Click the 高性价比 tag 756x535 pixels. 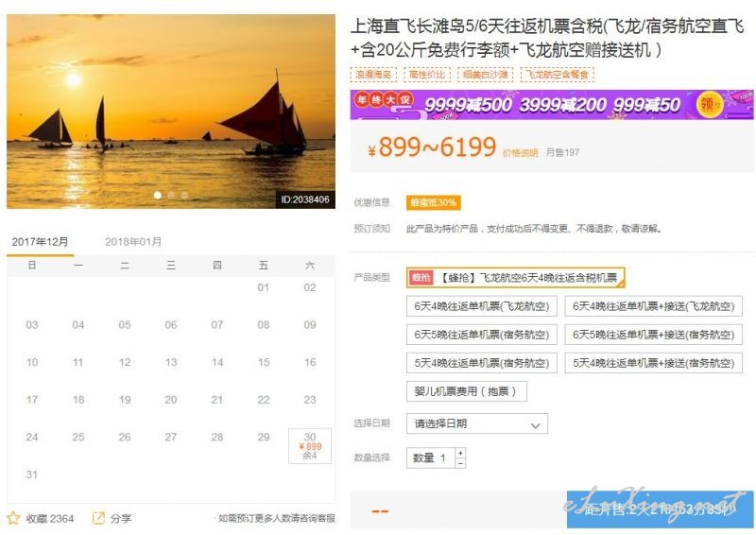click(427, 75)
